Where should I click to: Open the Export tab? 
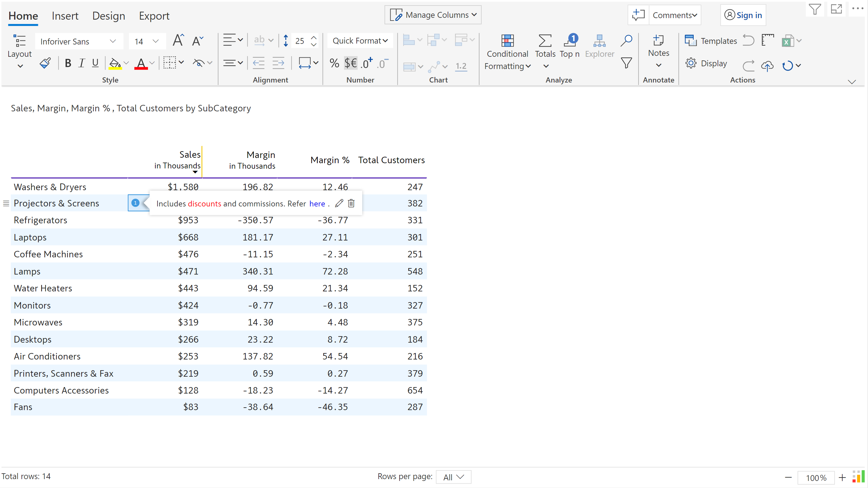[154, 16]
